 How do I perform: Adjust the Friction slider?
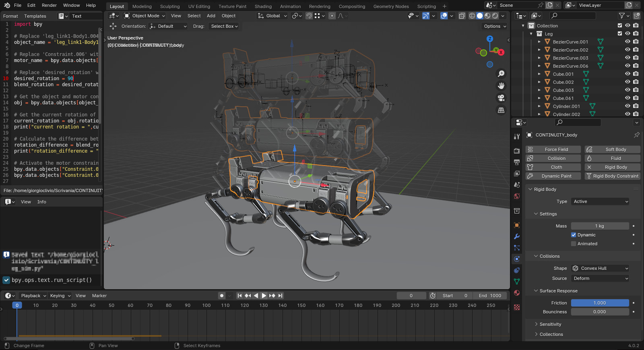pos(600,303)
